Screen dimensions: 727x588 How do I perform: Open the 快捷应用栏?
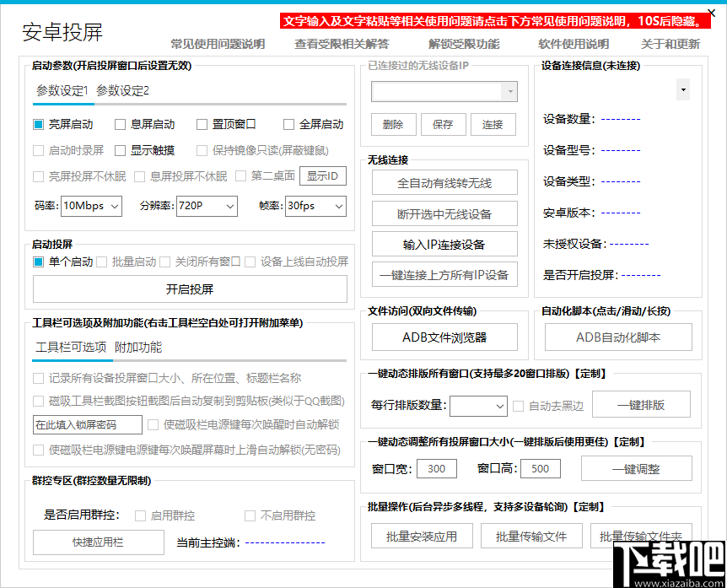coord(98,542)
